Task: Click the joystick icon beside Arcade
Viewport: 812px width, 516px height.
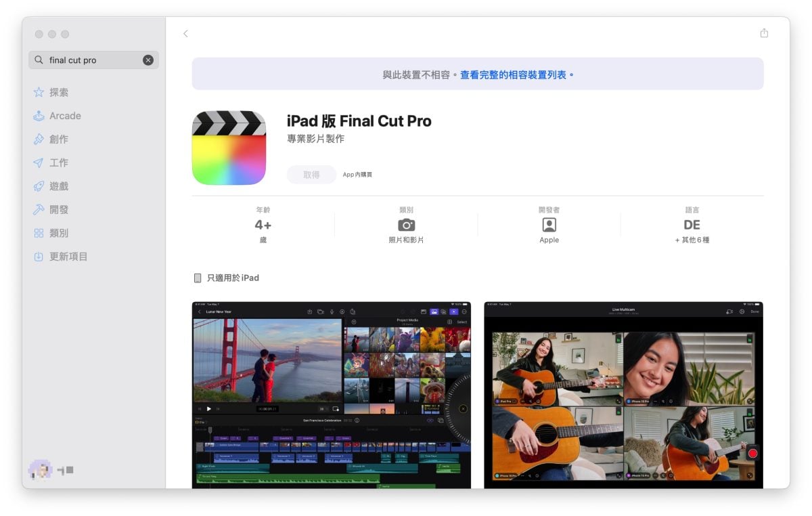Action: coord(39,116)
